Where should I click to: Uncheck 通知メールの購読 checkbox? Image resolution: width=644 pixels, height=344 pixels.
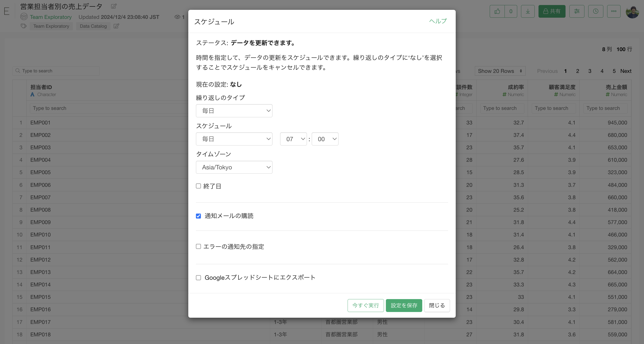(198, 216)
